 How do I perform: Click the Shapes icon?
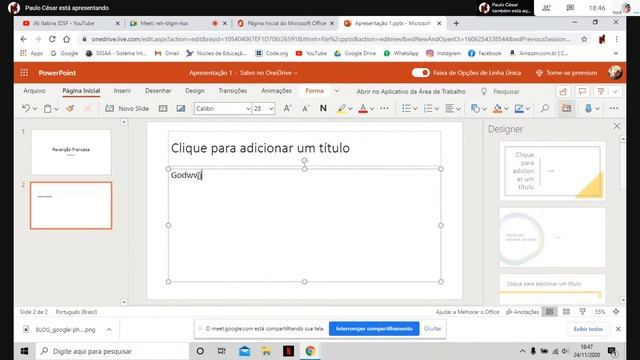tap(475, 109)
